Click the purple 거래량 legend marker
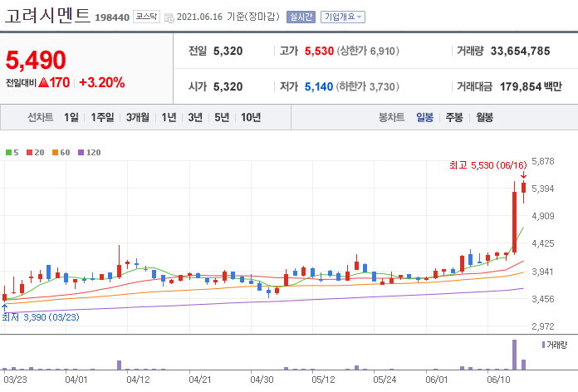 click(543, 345)
